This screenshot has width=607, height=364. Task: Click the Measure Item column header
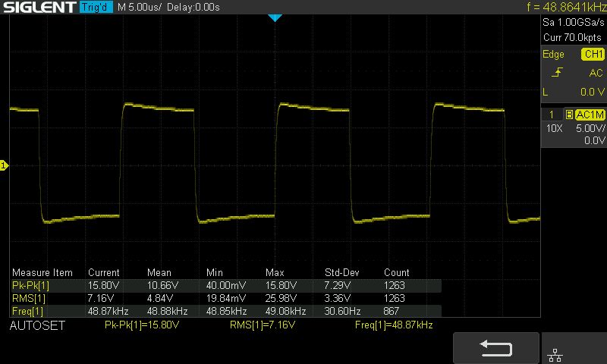point(42,272)
